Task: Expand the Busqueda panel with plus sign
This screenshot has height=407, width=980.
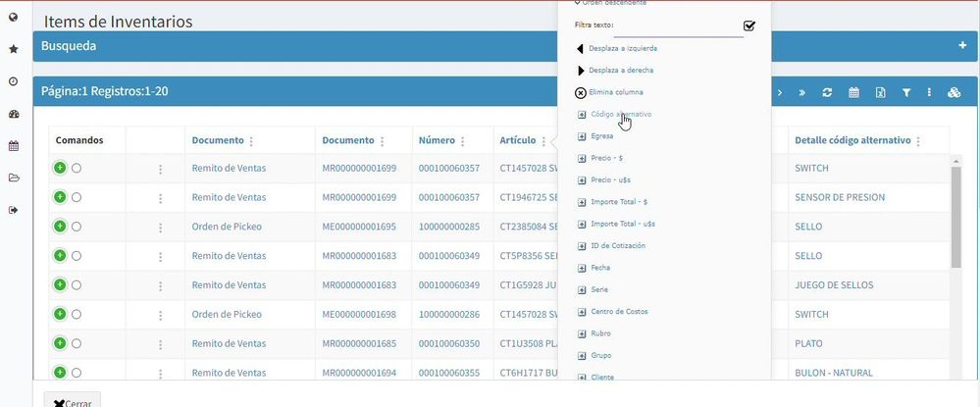Action: pyautogui.click(x=962, y=46)
